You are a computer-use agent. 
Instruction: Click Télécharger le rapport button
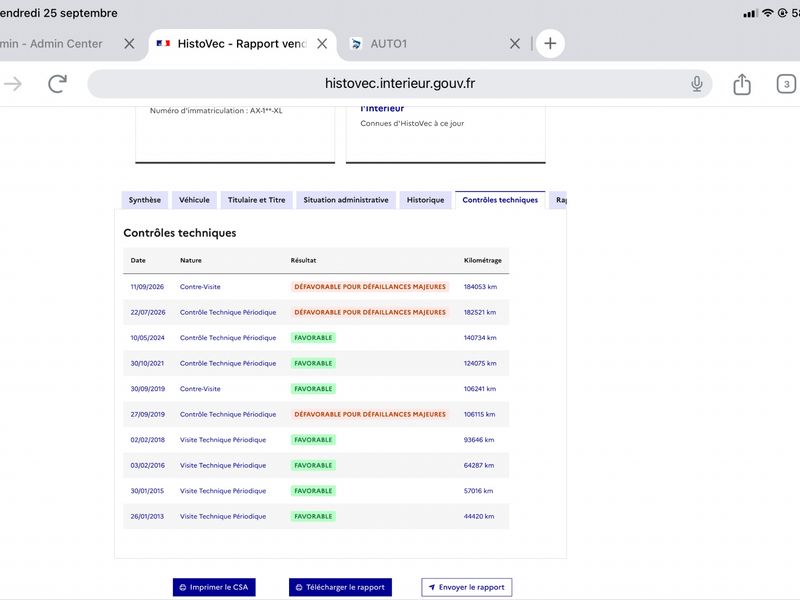[340, 587]
